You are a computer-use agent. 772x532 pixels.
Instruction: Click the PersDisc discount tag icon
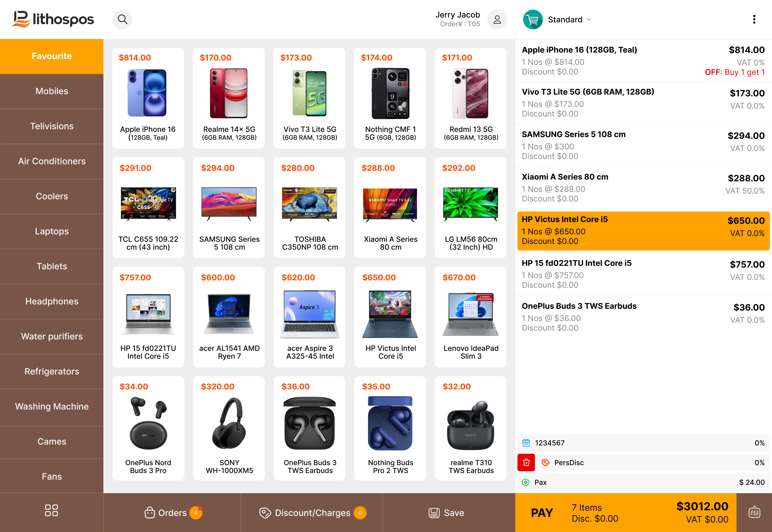(x=546, y=463)
